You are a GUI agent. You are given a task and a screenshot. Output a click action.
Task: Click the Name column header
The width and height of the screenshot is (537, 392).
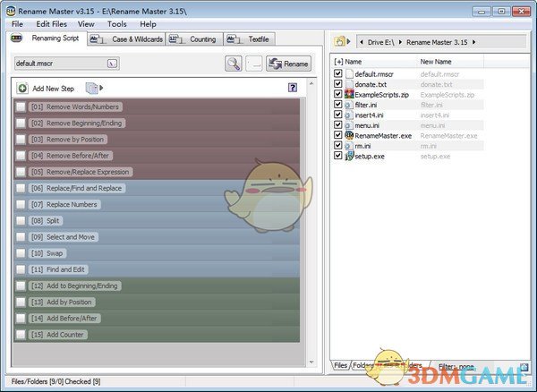tap(354, 62)
